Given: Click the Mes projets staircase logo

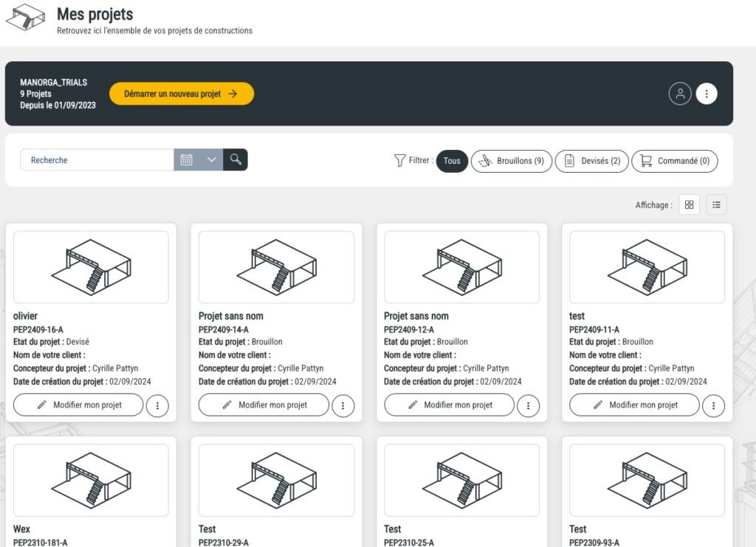Looking at the screenshot, I should pos(24,18).
